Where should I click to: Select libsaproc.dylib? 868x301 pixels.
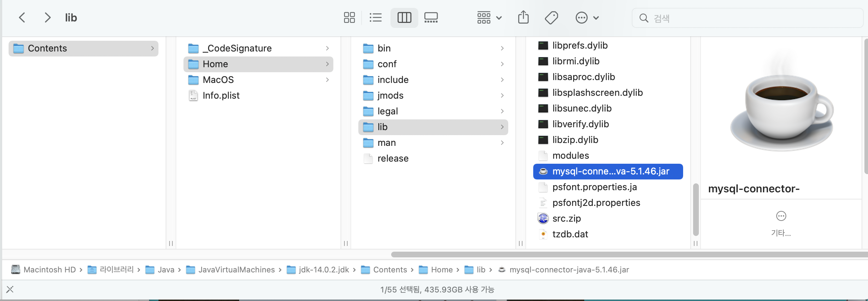click(x=608, y=77)
